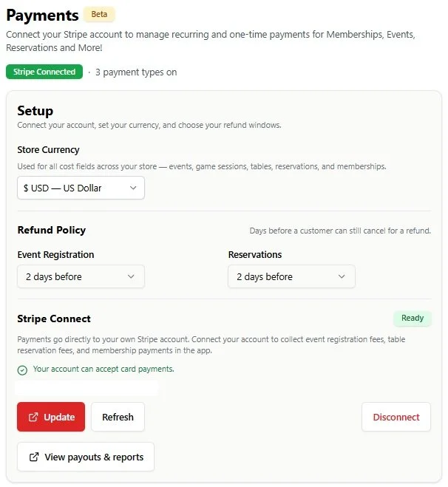Open the USD US Dollar currency dropdown
Image resolution: width=448 pixels, height=487 pixels.
pos(81,188)
